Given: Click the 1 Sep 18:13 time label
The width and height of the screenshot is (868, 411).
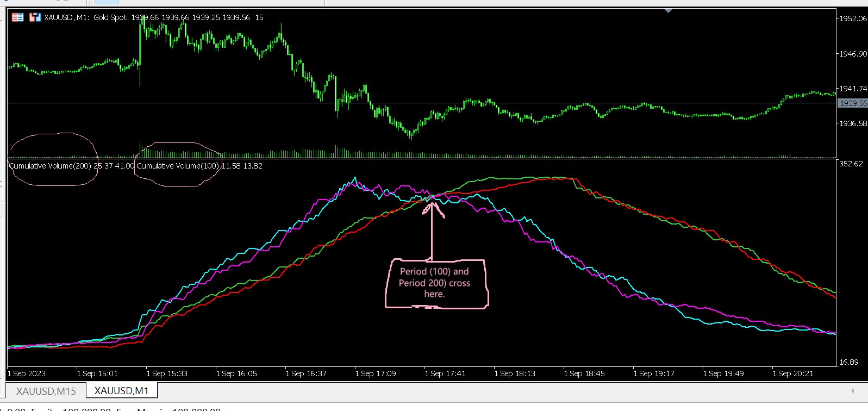Looking at the screenshot, I should (515, 373).
